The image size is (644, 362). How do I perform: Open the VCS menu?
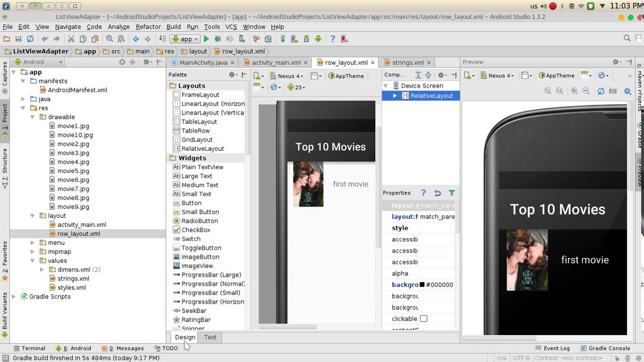231,27
